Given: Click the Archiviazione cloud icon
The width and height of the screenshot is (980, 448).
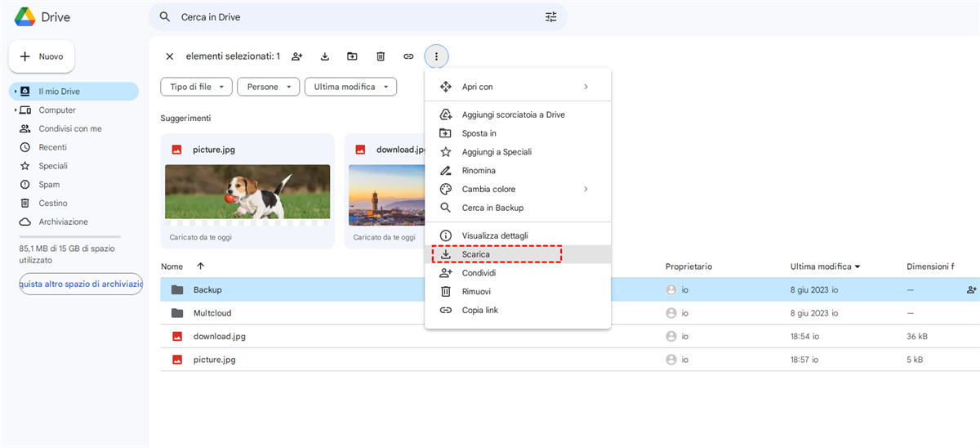Looking at the screenshot, I should 24,222.
